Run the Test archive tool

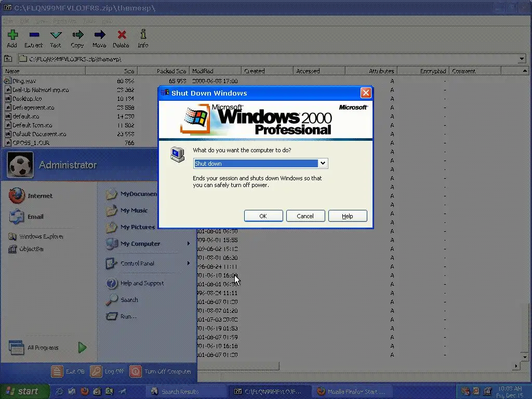point(56,38)
